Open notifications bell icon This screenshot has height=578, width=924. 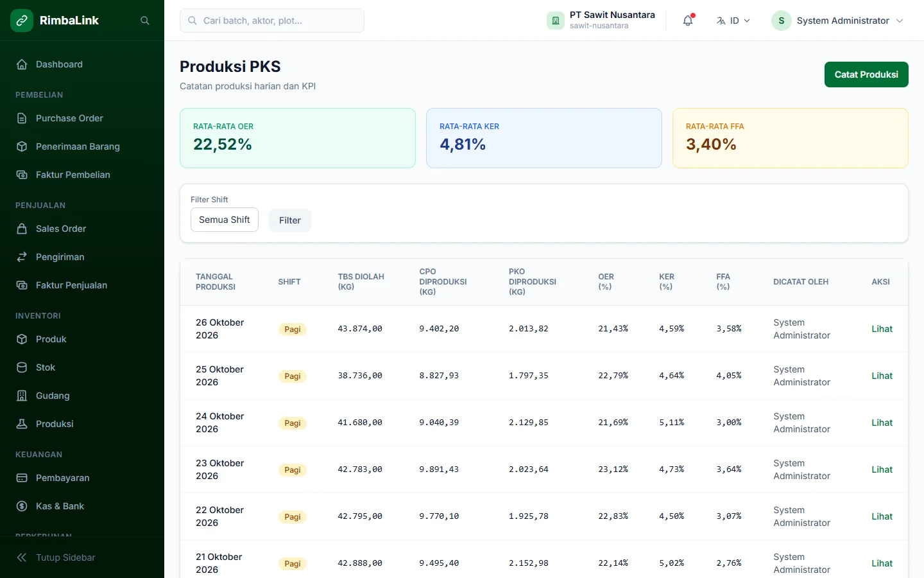688,21
